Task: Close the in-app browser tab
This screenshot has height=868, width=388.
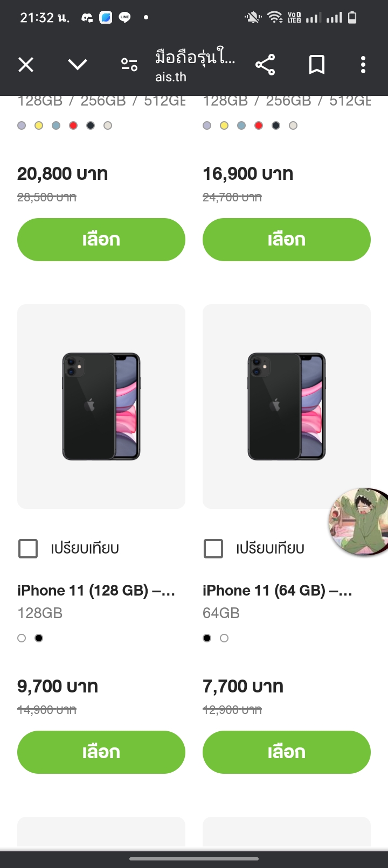Action: tap(26, 65)
